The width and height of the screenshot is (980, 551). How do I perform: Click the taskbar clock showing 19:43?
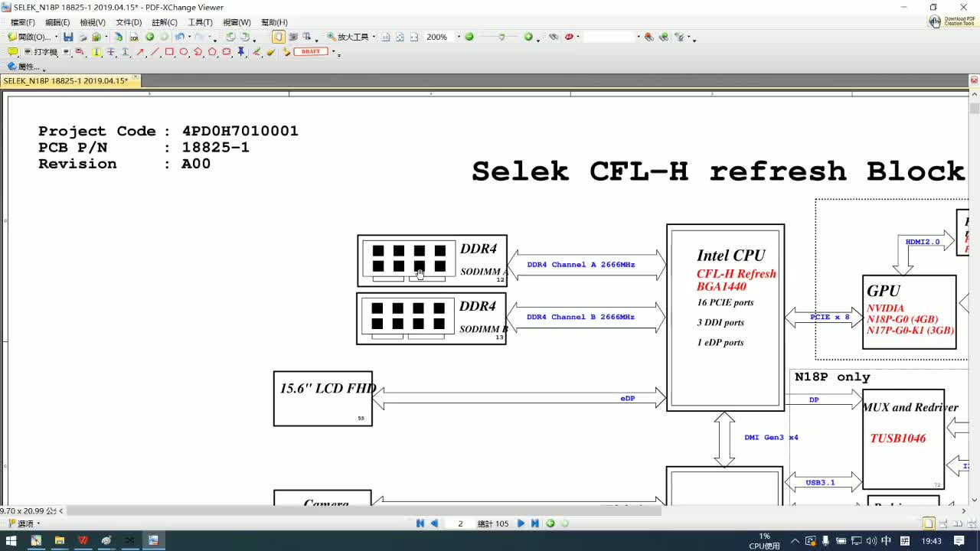[x=931, y=540]
